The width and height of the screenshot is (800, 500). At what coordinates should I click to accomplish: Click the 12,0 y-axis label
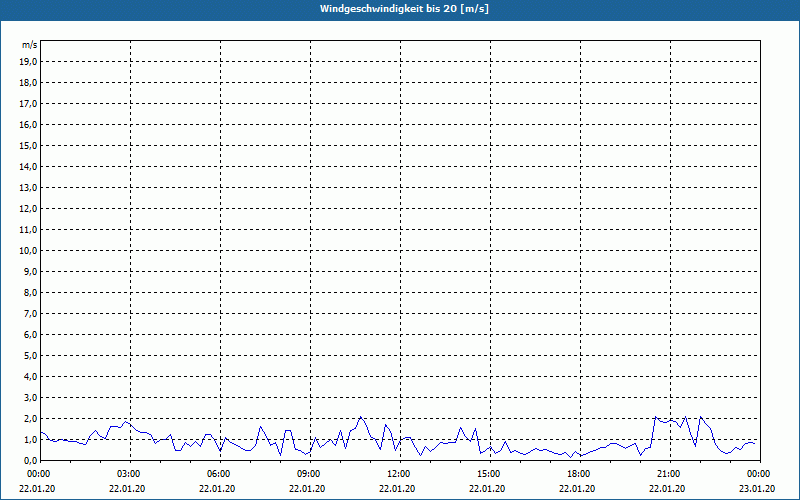28,209
